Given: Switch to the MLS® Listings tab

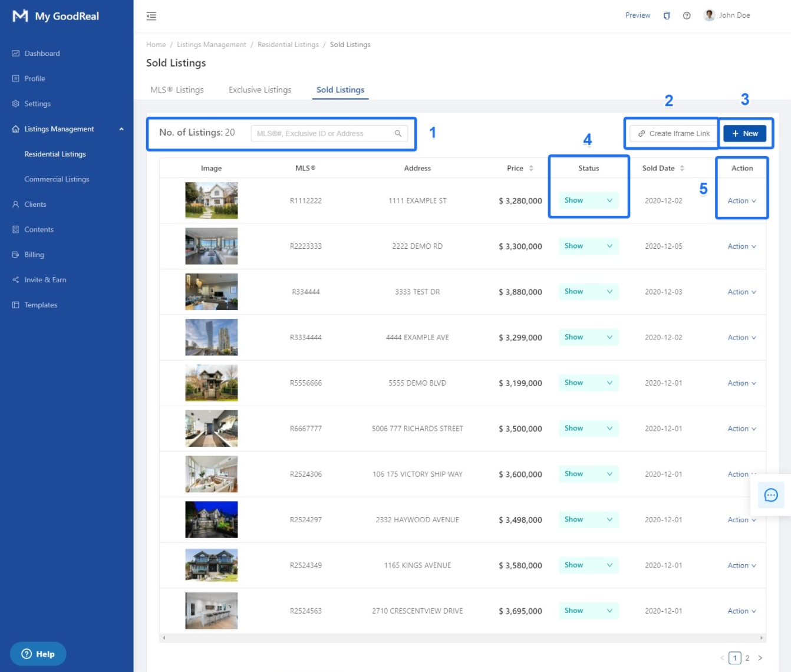Looking at the screenshot, I should coord(177,90).
